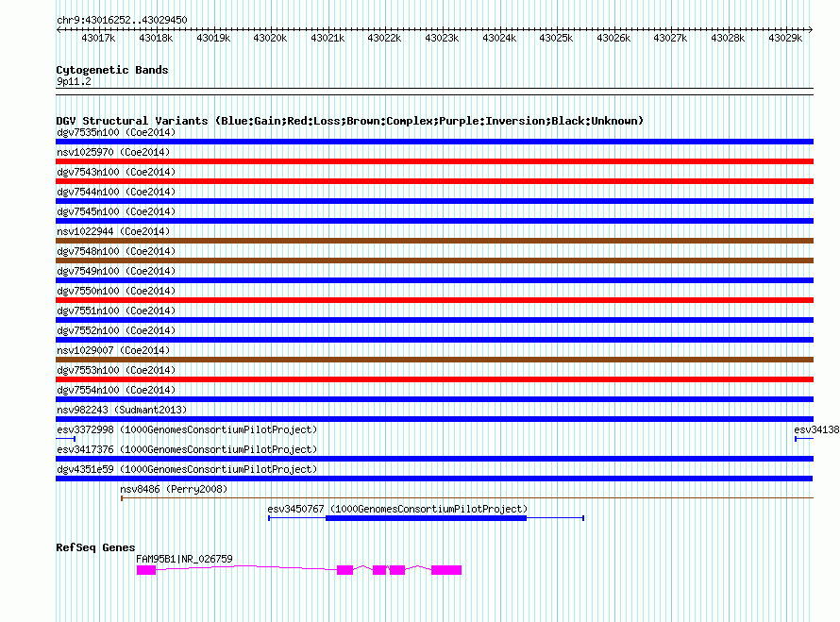Viewport: 840px width, 622px height.
Task: Click the 43029k ruler tick label
Action: point(785,38)
